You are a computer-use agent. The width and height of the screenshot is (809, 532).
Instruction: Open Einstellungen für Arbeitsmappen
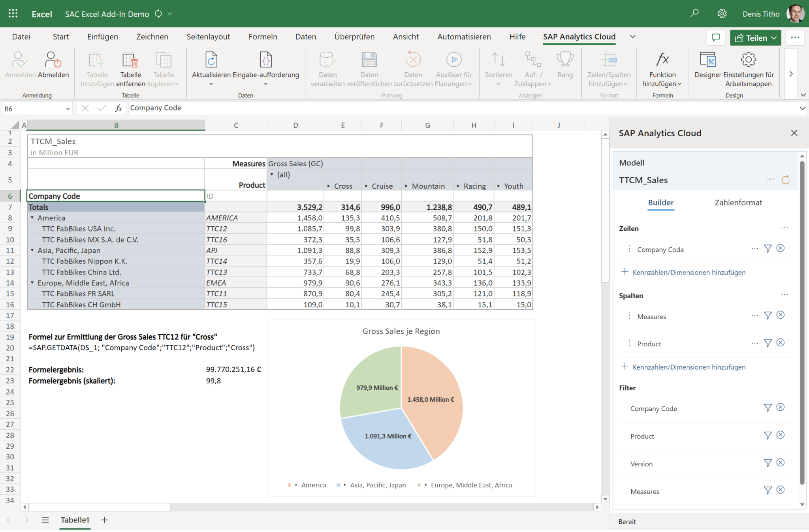click(748, 59)
